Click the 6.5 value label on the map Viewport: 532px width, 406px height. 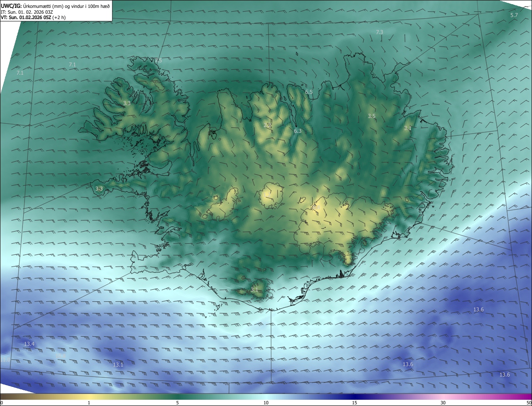coord(309,92)
